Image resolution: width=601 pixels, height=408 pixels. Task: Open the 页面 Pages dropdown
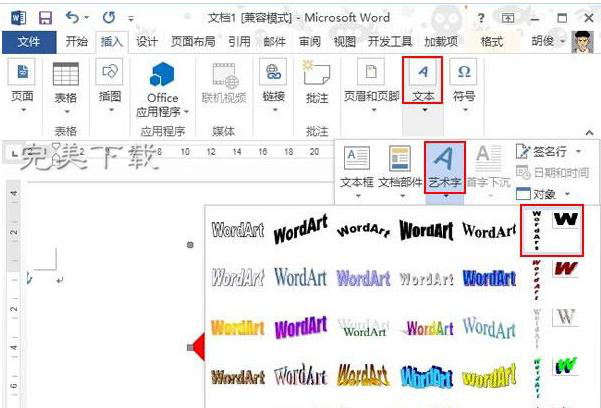pos(22,85)
